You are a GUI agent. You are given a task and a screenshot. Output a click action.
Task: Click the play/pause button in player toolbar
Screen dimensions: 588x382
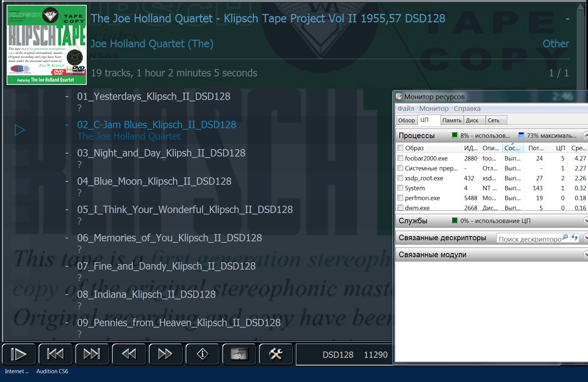(19, 354)
